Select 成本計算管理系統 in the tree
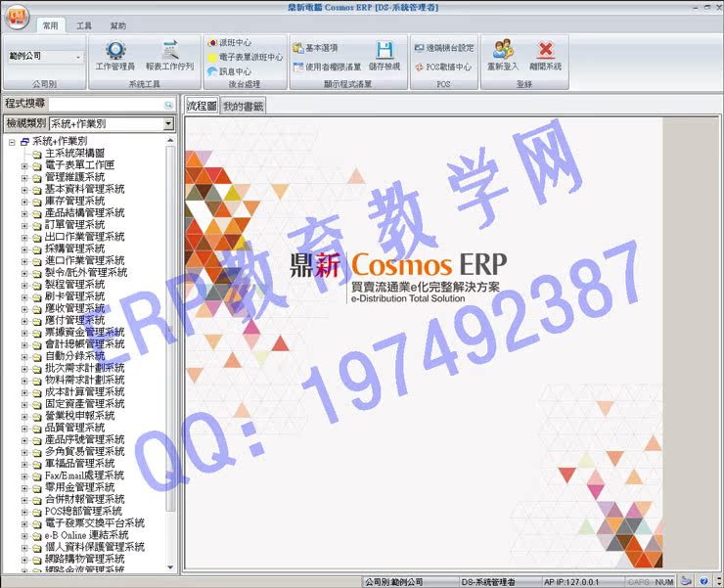The image size is (724, 588). click(x=84, y=392)
